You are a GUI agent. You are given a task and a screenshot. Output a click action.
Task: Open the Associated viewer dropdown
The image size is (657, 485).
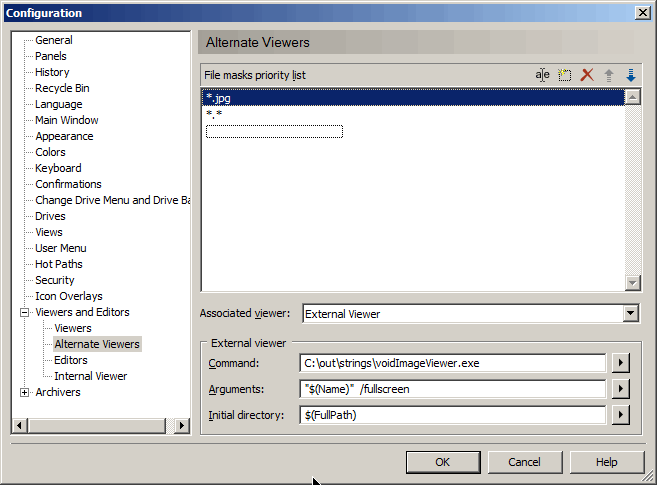(x=630, y=314)
